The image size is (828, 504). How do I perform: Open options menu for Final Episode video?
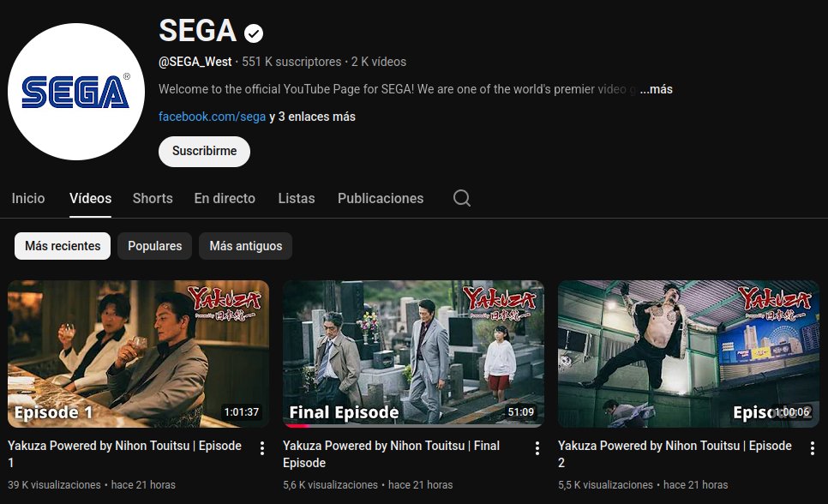[x=537, y=448]
